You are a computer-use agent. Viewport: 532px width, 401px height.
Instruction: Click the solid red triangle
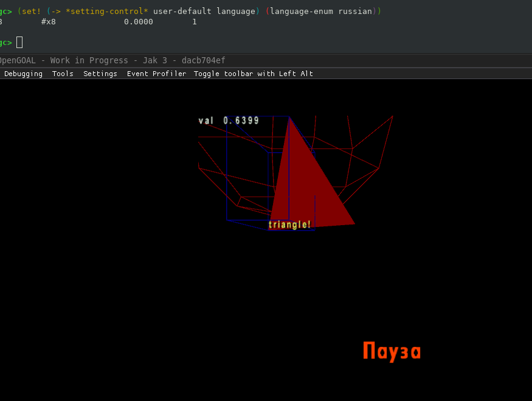304,189
